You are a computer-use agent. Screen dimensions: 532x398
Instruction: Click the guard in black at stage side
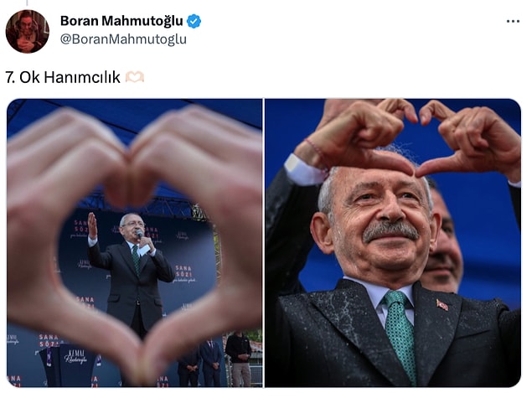tap(241, 358)
